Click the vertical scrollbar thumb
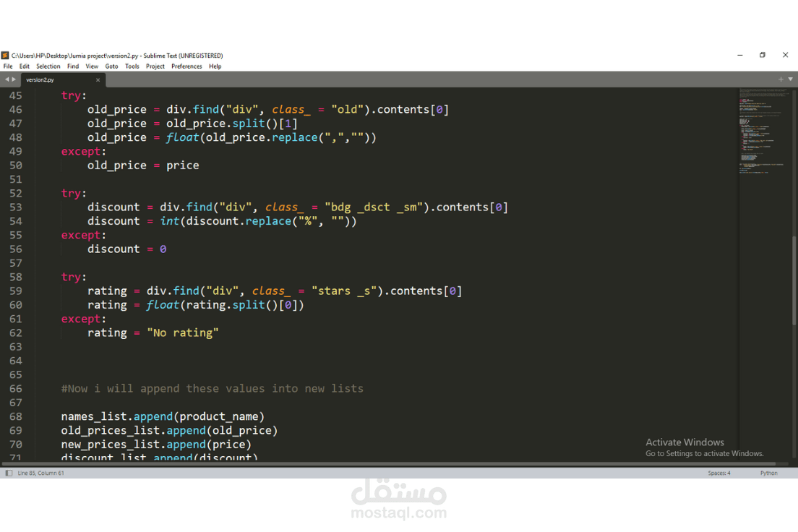The width and height of the screenshot is (798, 532). (x=794, y=280)
